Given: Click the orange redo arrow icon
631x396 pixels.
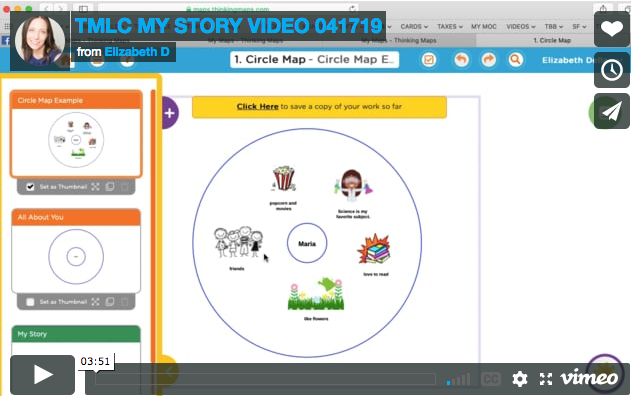Looking at the screenshot, I should [489, 60].
